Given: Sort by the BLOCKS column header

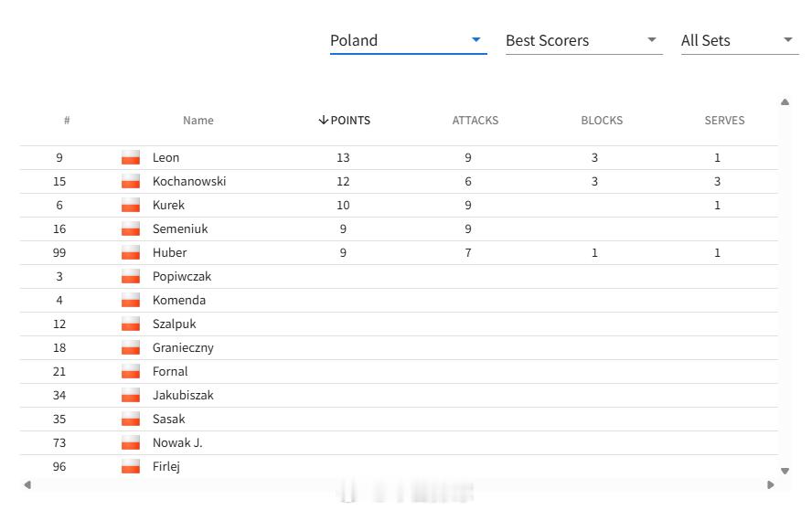Looking at the screenshot, I should (x=602, y=121).
